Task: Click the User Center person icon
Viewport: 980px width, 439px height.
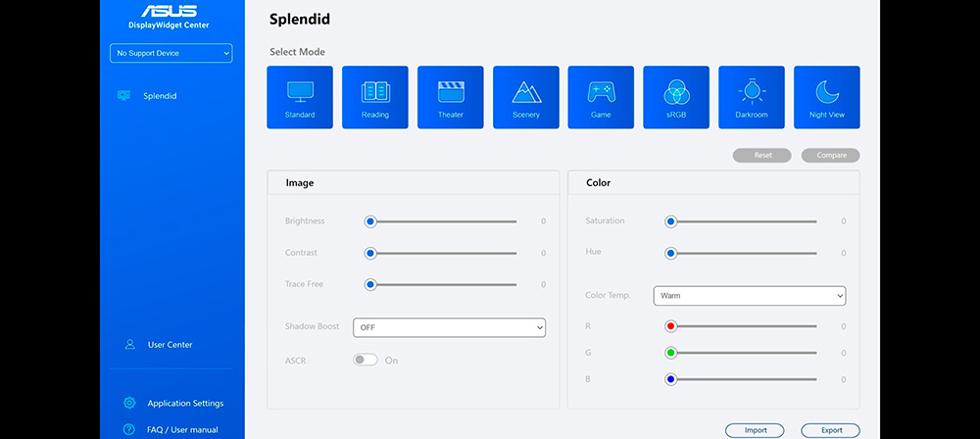Action: 130,345
